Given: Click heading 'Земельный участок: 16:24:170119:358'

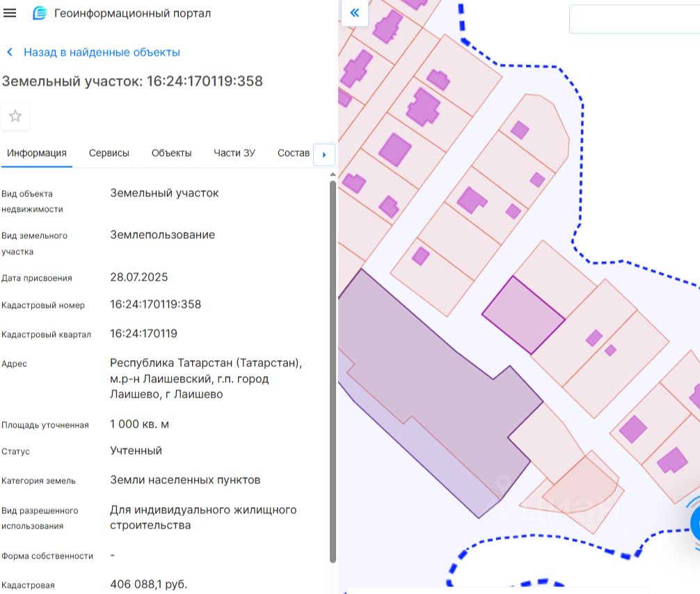Looking at the screenshot, I should (x=132, y=81).
